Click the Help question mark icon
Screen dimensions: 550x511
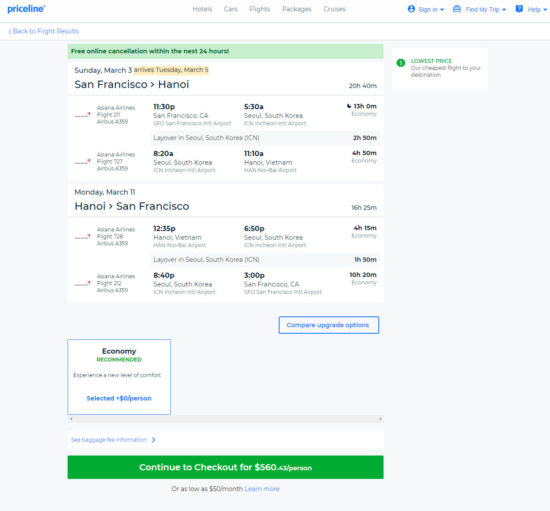519,9
